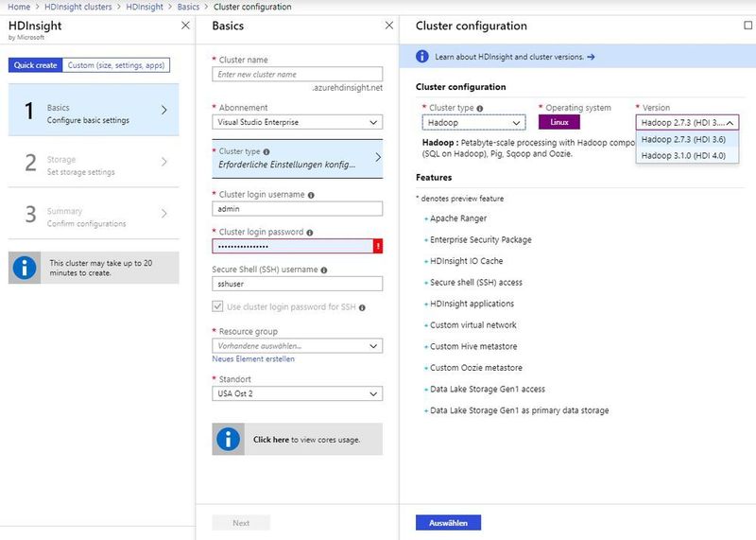
Task: Click info icon next to Cluster login username
Action: [311, 195]
